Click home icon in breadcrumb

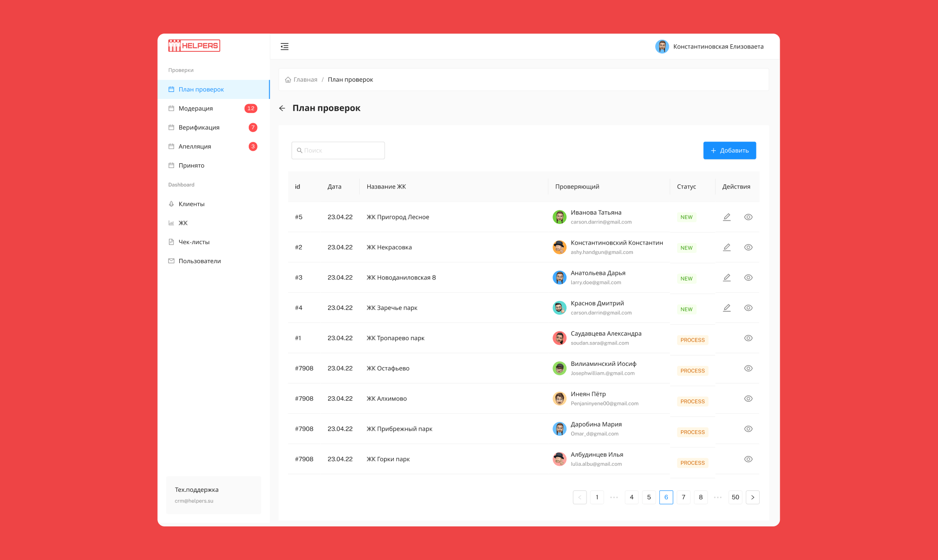[288, 80]
